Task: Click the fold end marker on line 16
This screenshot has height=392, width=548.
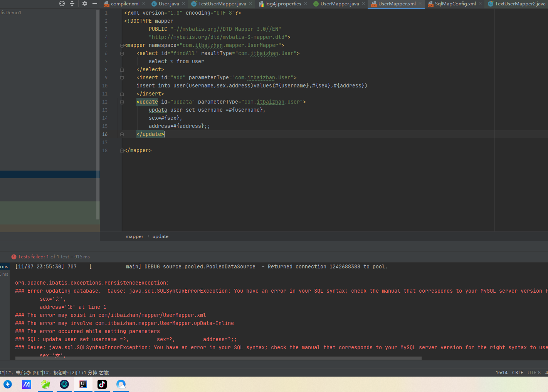Action: point(122,134)
